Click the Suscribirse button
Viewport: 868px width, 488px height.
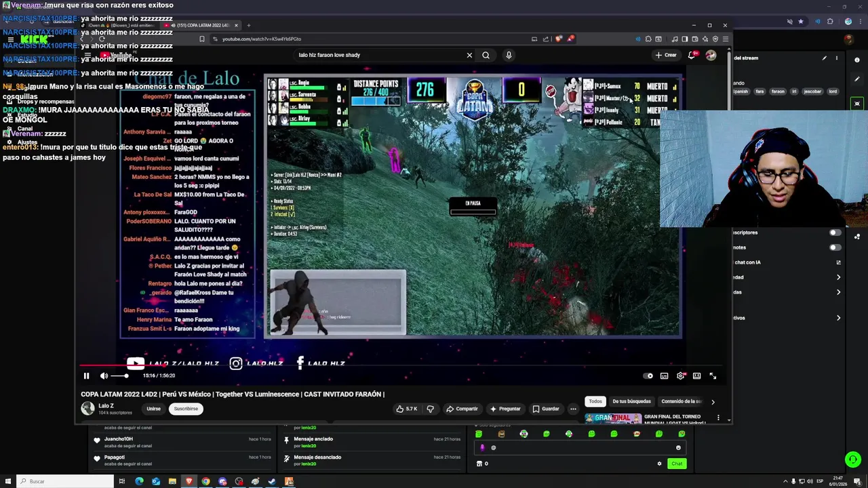pos(186,409)
